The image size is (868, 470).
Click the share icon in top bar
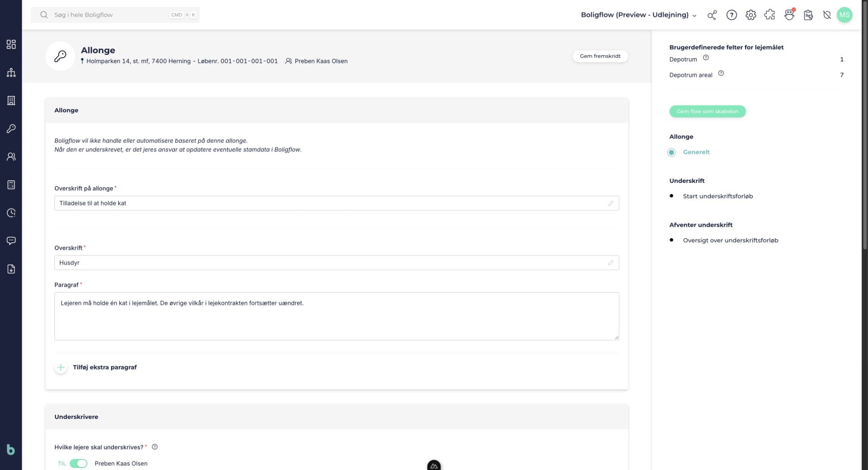pyautogui.click(x=712, y=15)
